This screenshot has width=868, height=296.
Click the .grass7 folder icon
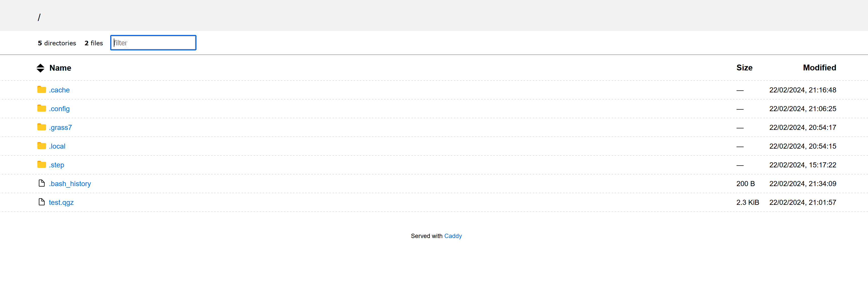coord(41,127)
